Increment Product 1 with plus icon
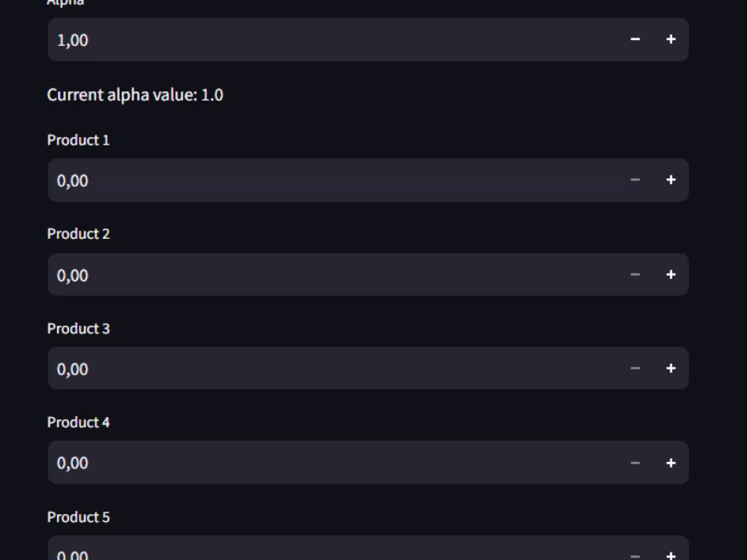Screen dimensions: 747x560 point(670,180)
